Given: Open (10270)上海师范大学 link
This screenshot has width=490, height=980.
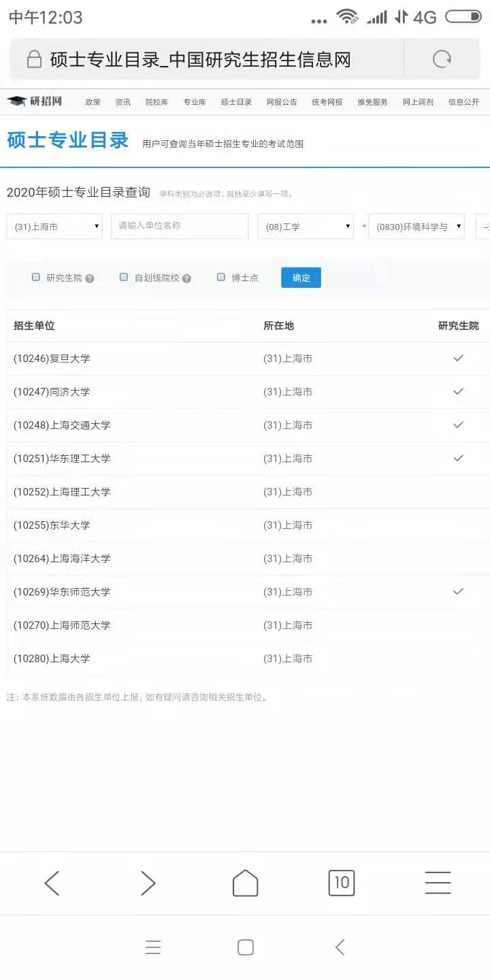Looking at the screenshot, I should [x=62, y=625].
